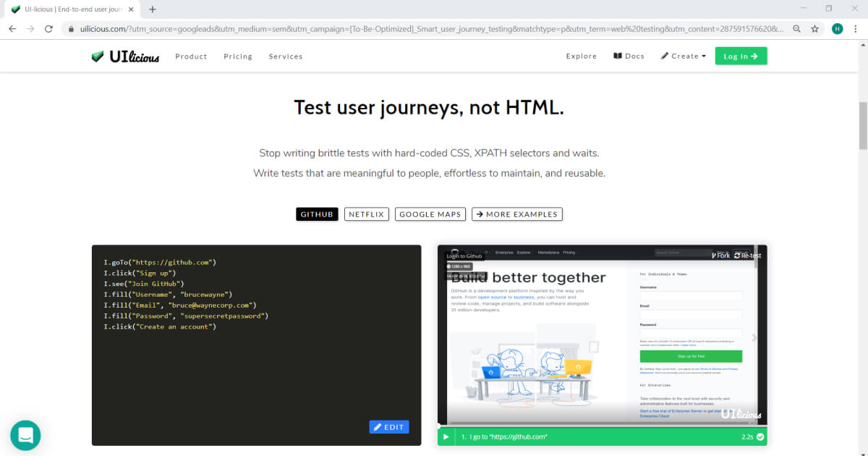Viewport: 868px width, 456px height.
Task: Open the Intercom chat bubble
Action: tap(25, 435)
